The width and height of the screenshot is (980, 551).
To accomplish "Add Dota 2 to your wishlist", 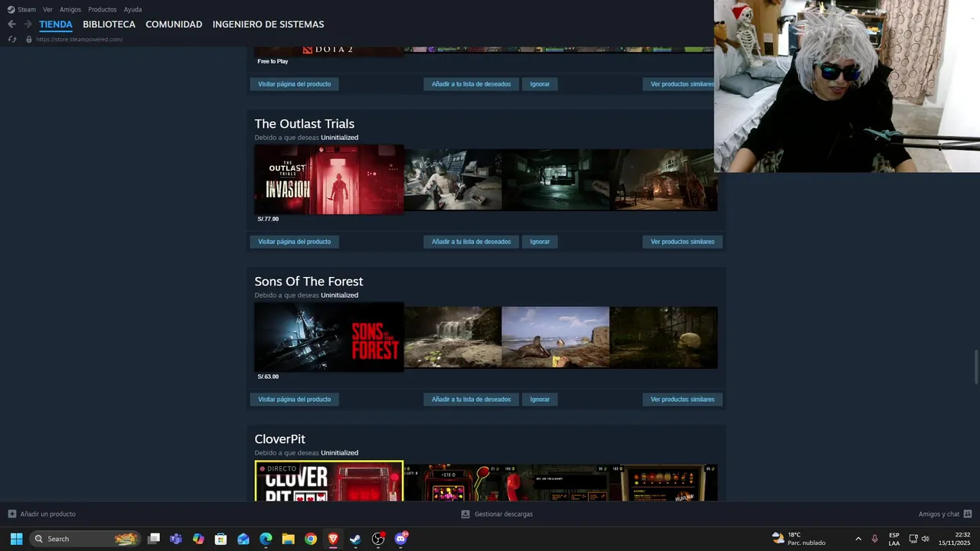I will pyautogui.click(x=471, y=84).
